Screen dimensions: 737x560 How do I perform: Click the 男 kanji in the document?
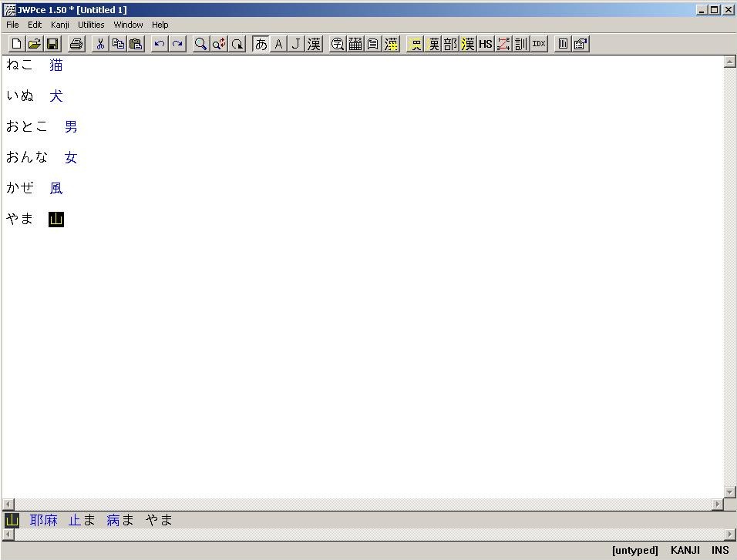point(71,127)
